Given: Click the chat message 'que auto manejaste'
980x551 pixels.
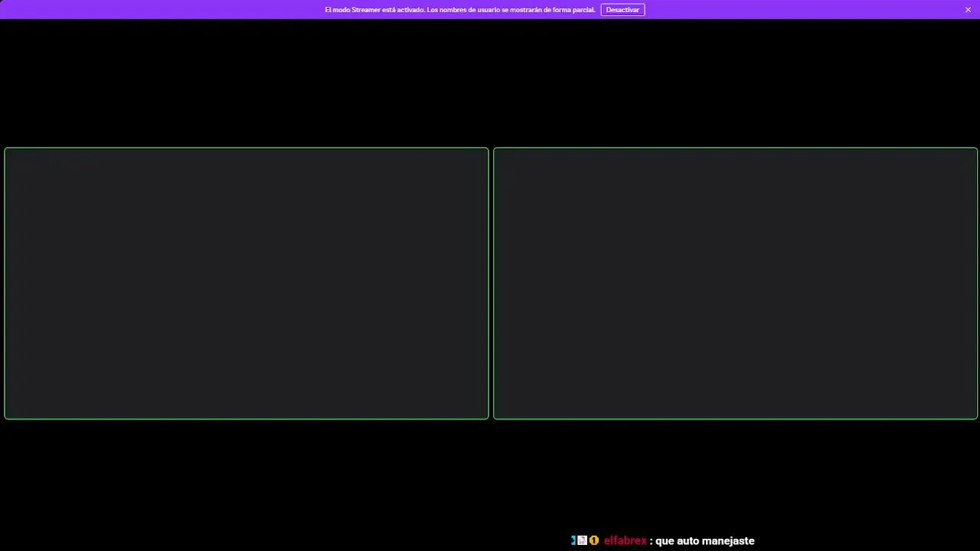Looking at the screenshot, I should click(x=704, y=540).
